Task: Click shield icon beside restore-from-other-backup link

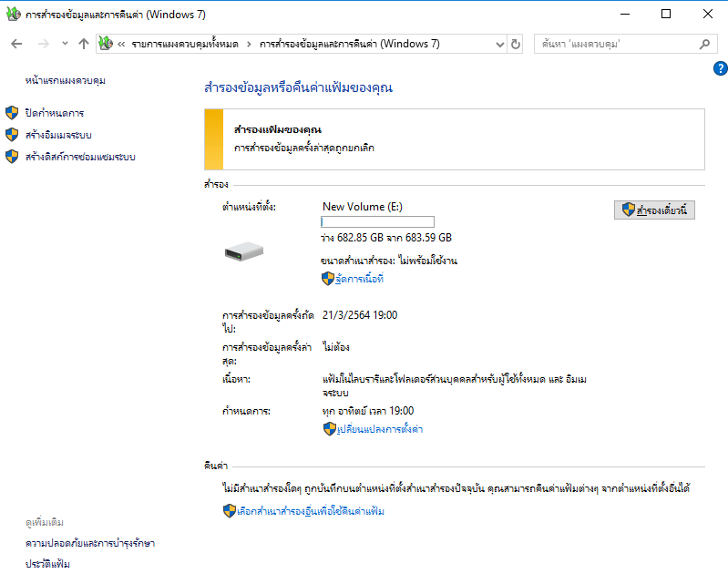Action: click(x=230, y=511)
